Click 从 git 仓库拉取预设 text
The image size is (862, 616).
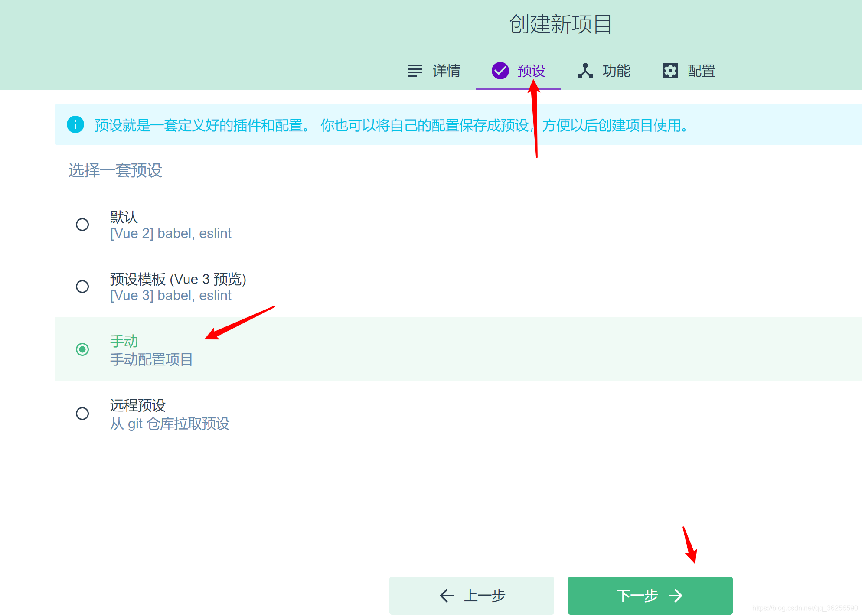click(170, 424)
